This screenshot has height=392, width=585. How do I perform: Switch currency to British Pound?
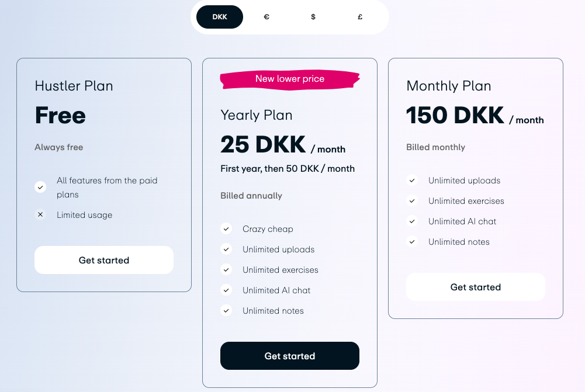[x=360, y=17]
